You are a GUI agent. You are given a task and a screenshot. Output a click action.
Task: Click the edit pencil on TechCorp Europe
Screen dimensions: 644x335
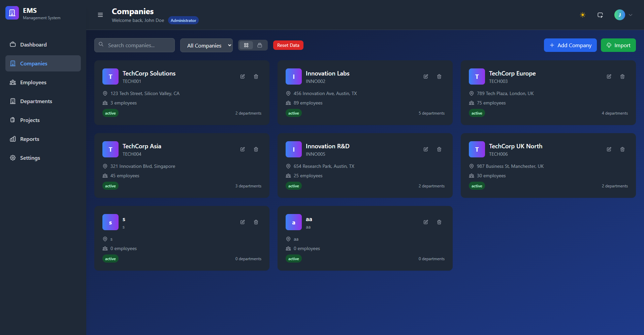[609, 77]
